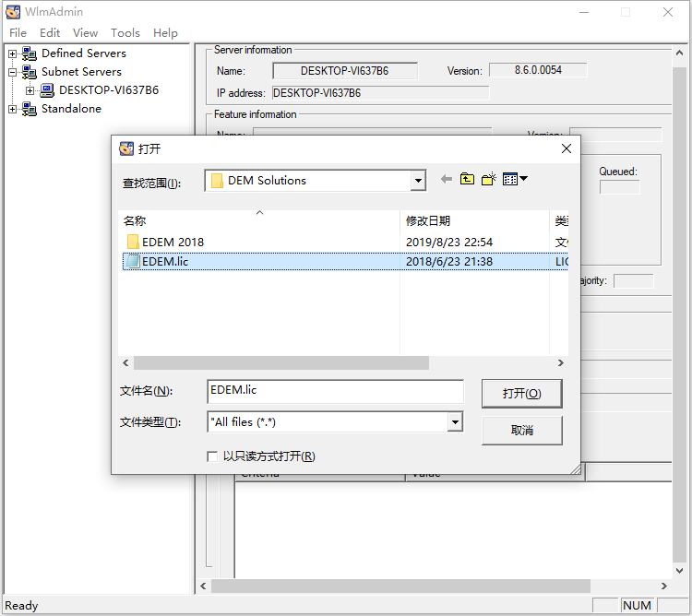Select the EDEM.lic file name
Screen dimensions: 692x616
coord(165,262)
